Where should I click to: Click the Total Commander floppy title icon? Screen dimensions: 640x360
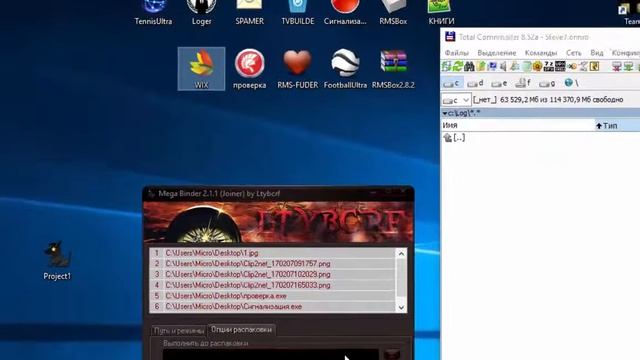point(450,36)
